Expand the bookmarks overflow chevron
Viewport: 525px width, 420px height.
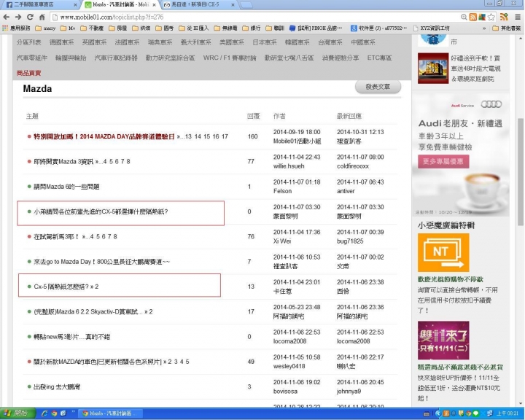[484, 28]
